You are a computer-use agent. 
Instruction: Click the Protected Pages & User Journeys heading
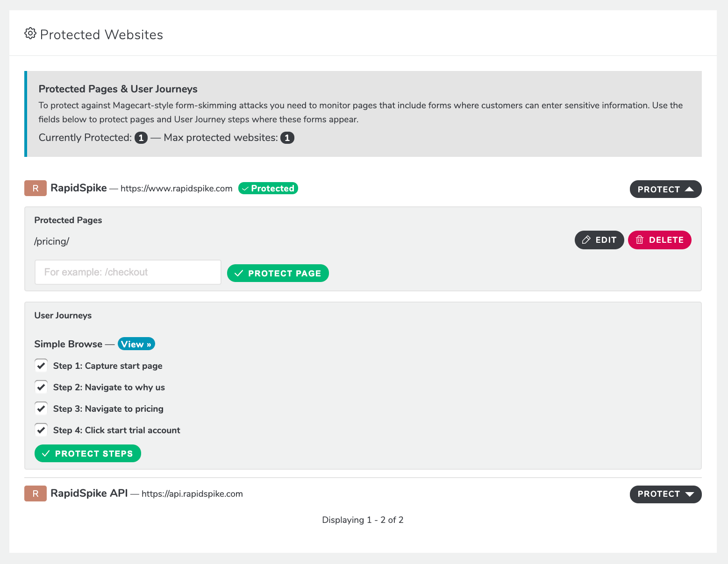118,89
